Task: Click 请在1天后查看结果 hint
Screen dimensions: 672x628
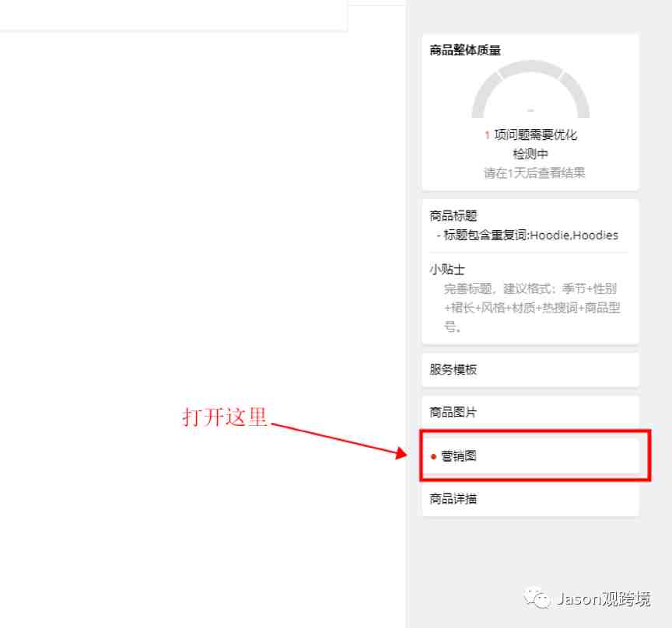Action: (x=534, y=173)
